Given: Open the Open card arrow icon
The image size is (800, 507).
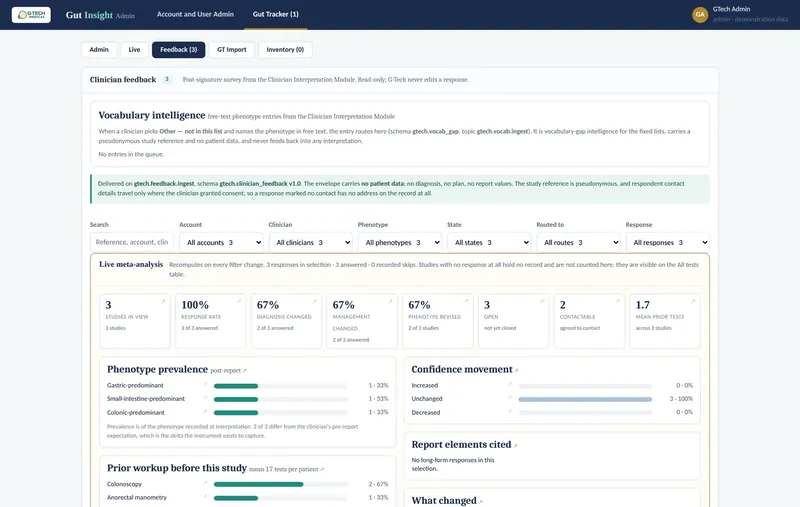Looking at the screenshot, I should 541,301.
